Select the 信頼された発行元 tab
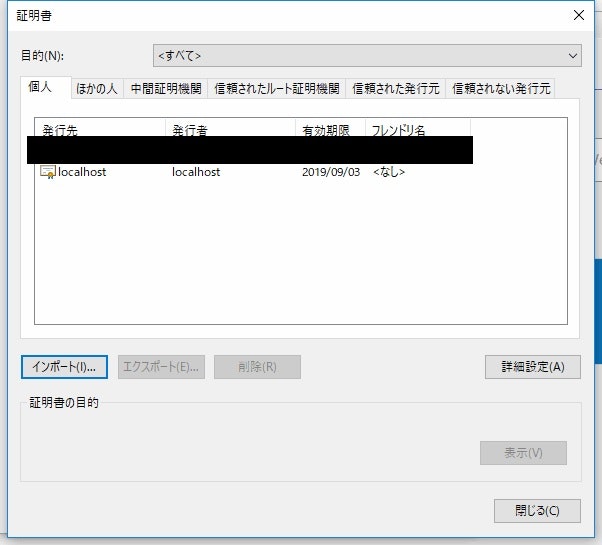 [395, 89]
